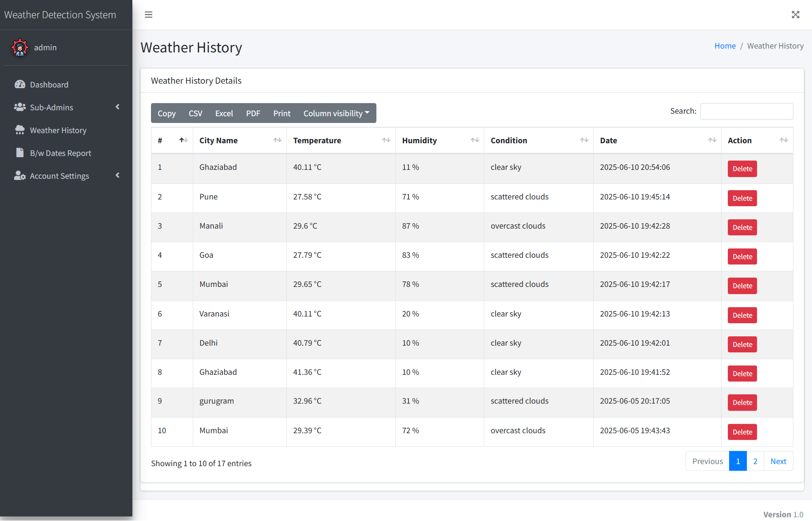
Task: Click inside the Search input field
Action: click(x=746, y=111)
